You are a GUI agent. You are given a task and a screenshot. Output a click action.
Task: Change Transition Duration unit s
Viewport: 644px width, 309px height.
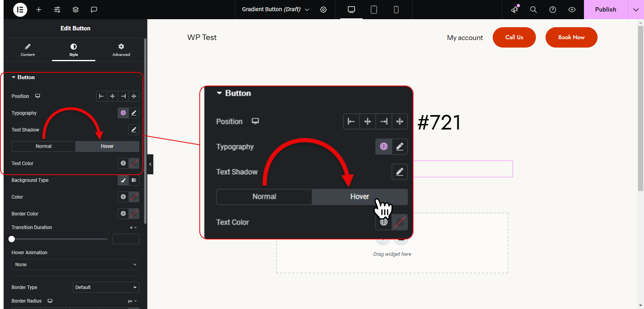tap(133, 227)
